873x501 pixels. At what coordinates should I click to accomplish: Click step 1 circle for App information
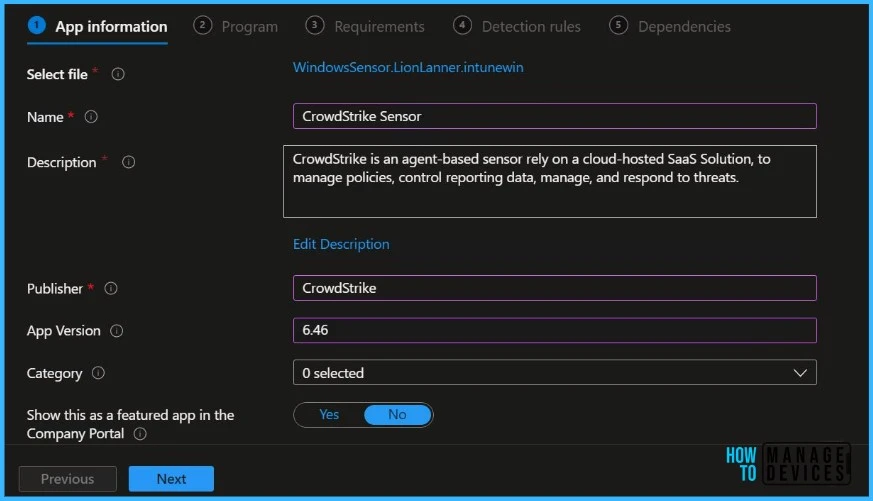tap(37, 25)
